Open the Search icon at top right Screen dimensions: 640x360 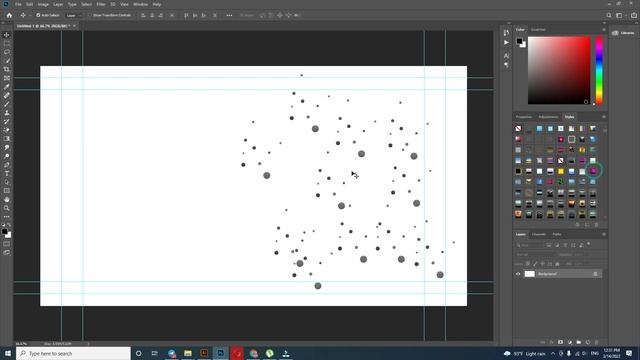(x=609, y=15)
